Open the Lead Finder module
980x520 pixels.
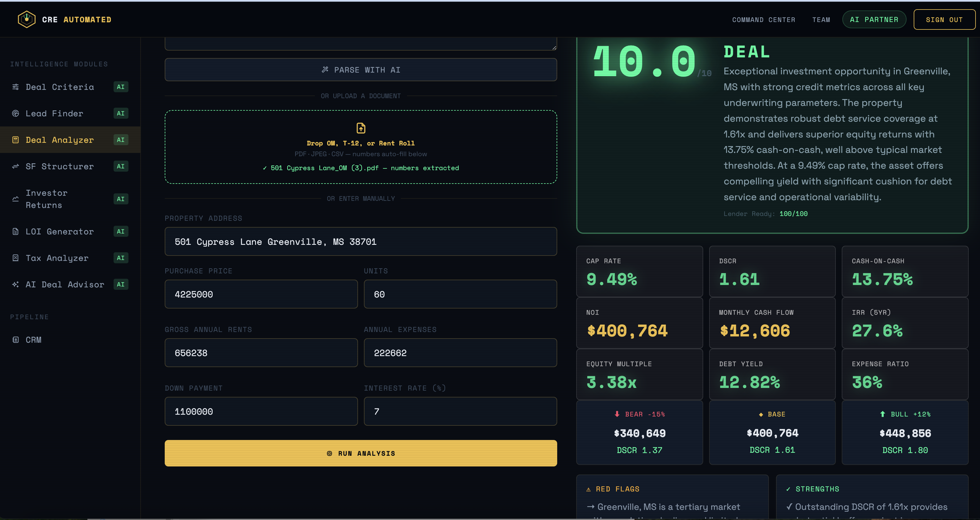coord(70,113)
